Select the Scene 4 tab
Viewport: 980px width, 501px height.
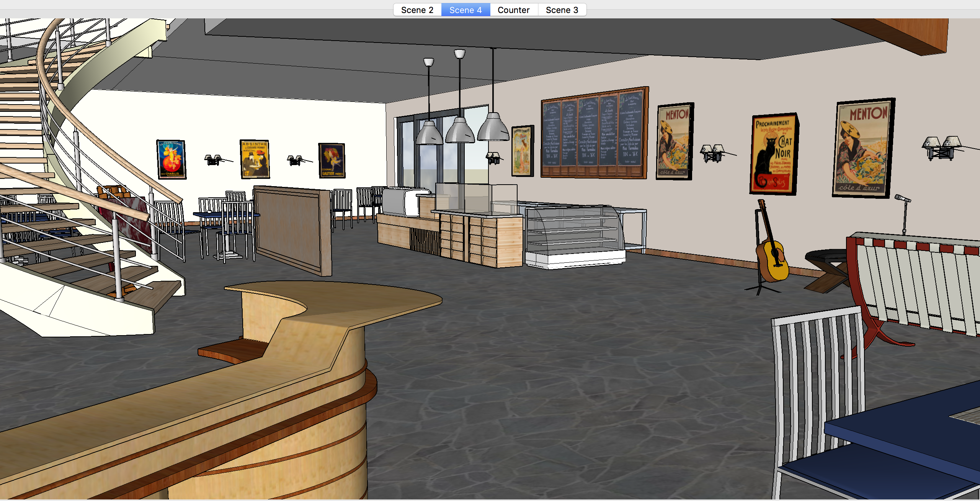click(465, 10)
